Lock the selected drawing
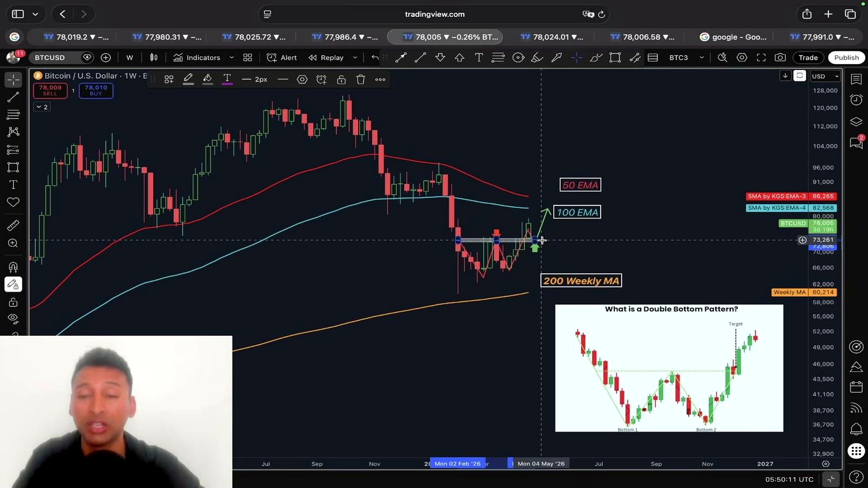Viewport: 868px width, 488px height. click(x=341, y=80)
